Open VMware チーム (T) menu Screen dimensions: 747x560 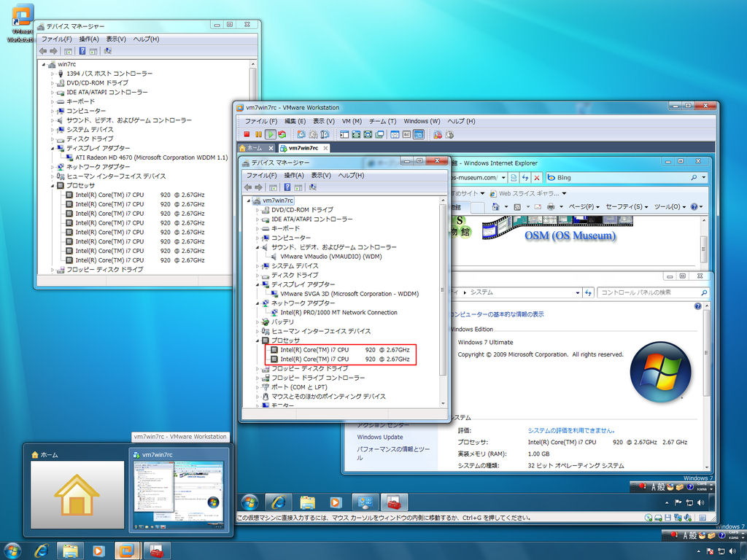click(382, 122)
